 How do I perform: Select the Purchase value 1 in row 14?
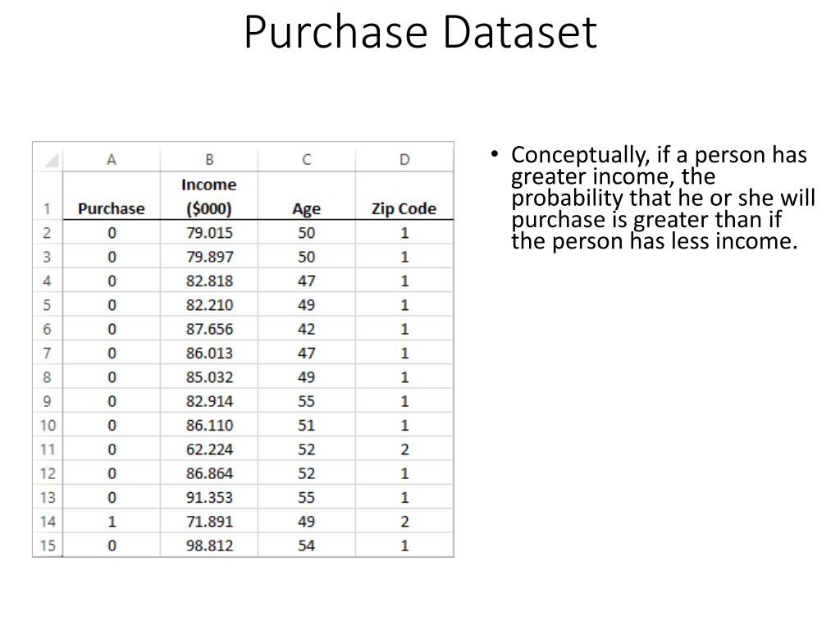coord(112,521)
